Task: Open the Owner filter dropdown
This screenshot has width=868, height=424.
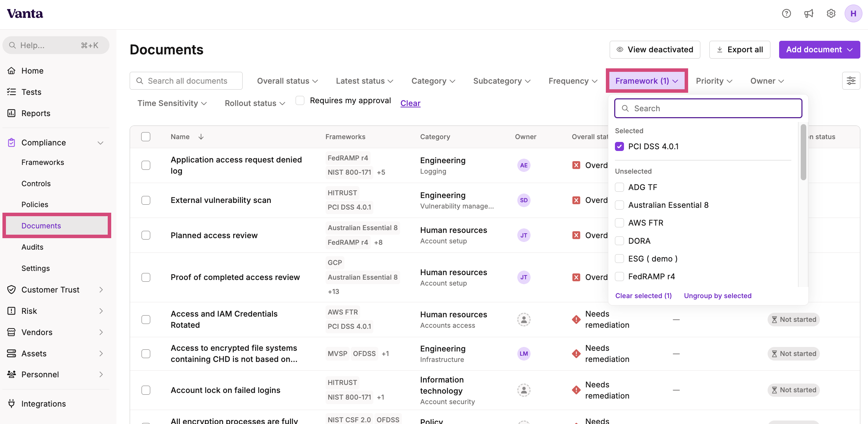Action: point(767,81)
